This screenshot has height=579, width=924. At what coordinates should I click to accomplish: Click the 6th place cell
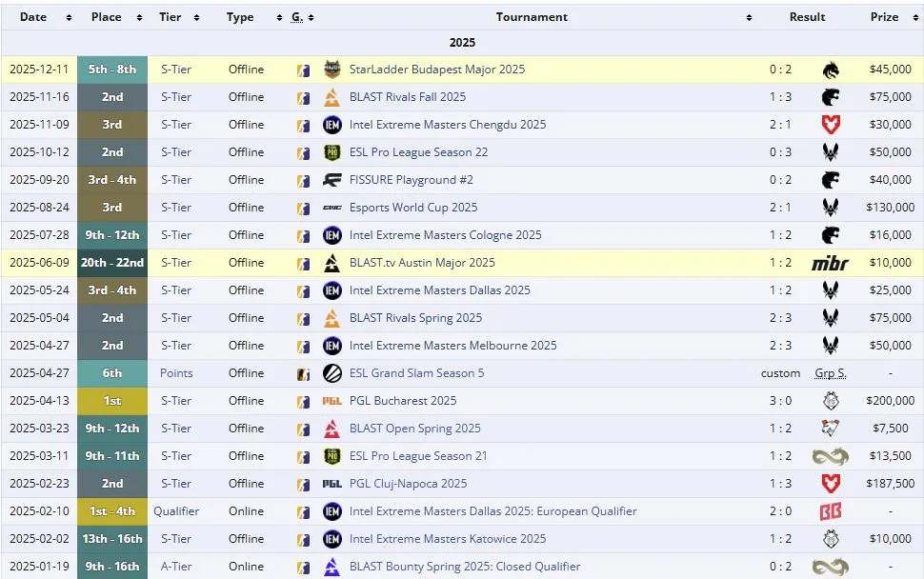pyautogui.click(x=112, y=373)
